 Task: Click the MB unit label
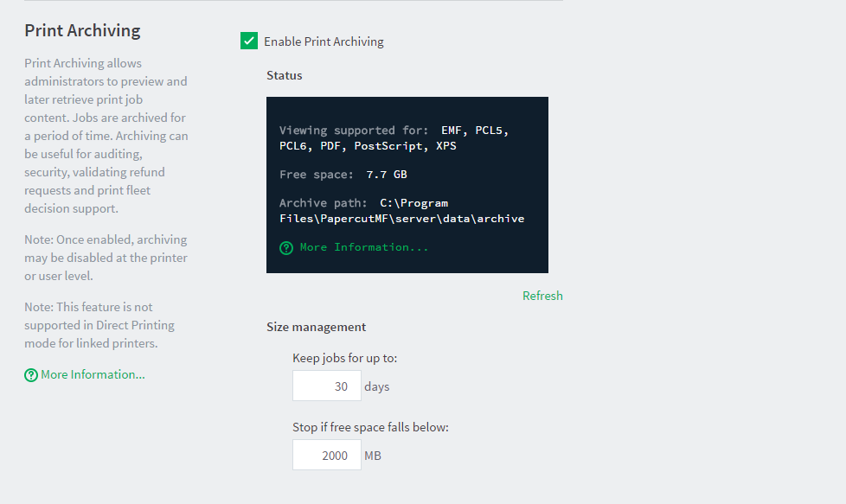point(373,456)
